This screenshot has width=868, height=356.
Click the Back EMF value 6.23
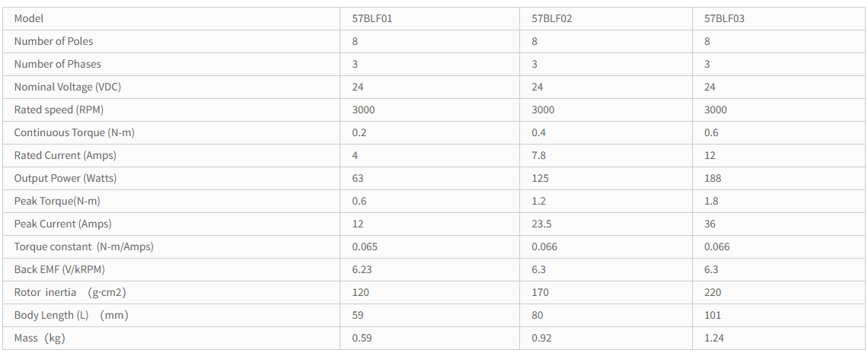[362, 269]
